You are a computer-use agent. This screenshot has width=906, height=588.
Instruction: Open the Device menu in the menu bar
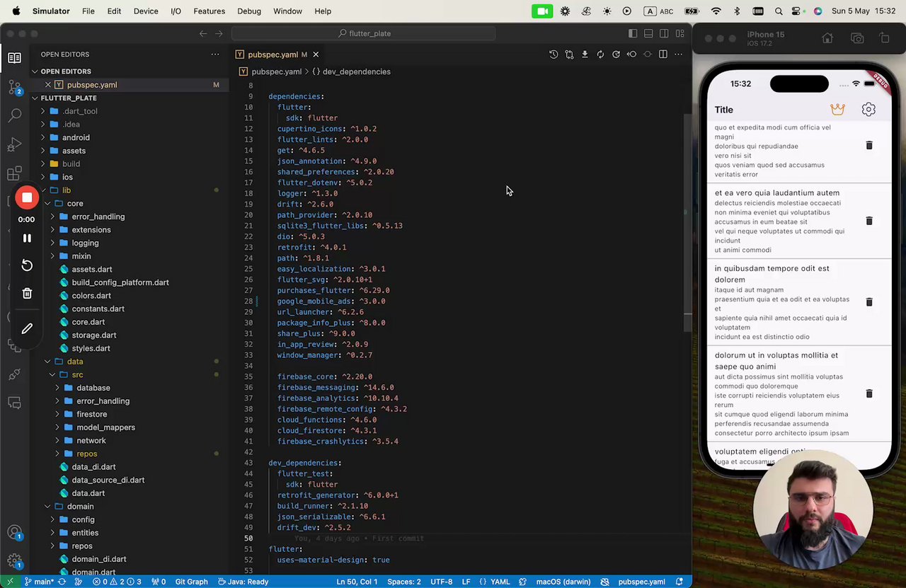point(146,11)
